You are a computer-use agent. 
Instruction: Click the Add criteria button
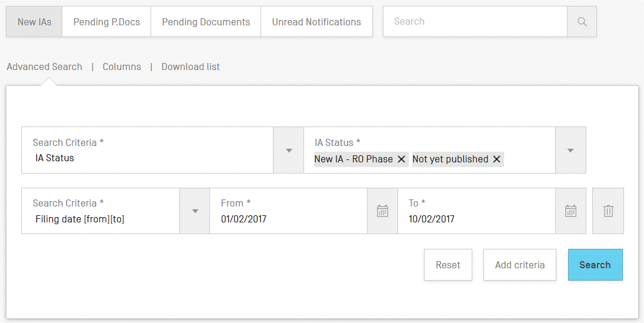click(x=519, y=265)
